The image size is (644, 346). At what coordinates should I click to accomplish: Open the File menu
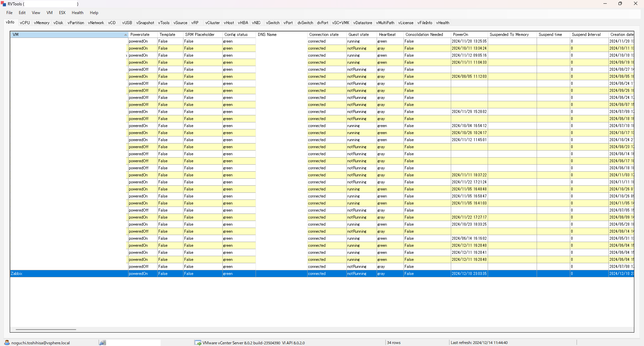point(9,13)
